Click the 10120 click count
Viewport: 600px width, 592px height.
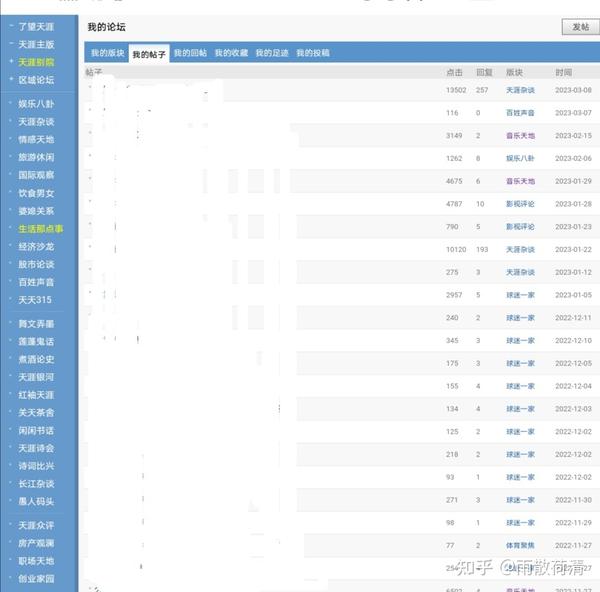(x=456, y=250)
